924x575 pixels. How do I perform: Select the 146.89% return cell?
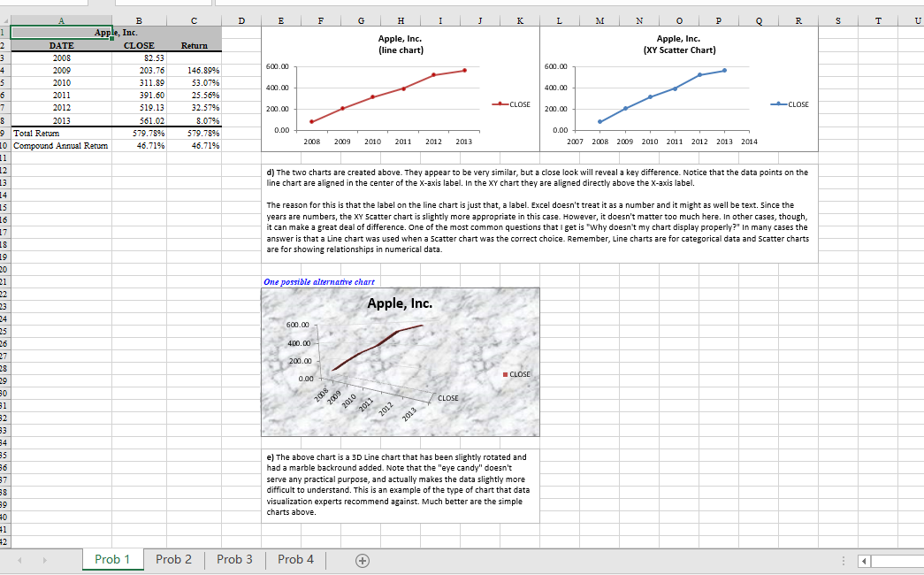pos(194,70)
